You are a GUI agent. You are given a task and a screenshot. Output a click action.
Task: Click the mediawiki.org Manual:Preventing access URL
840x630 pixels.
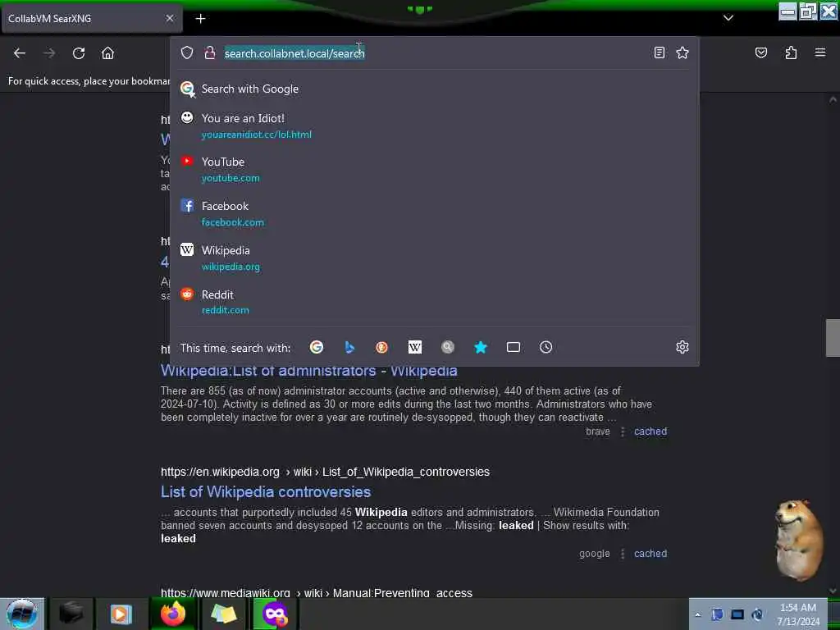tap(317, 593)
